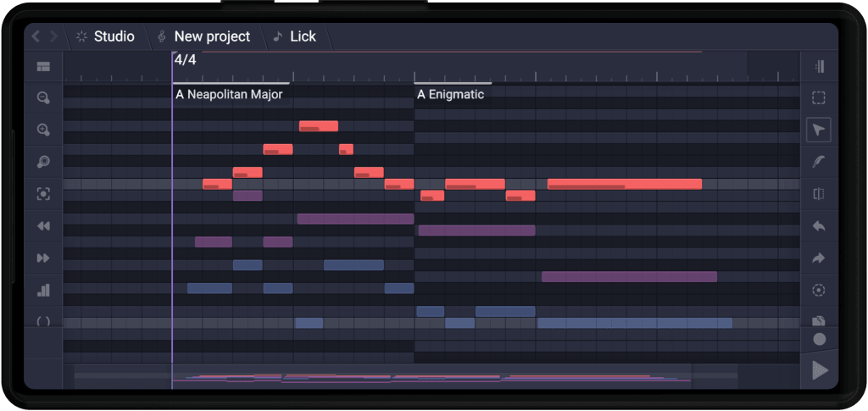
Task: Click the long purple note under A Enigmatic
Action: click(x=476, y=230)
